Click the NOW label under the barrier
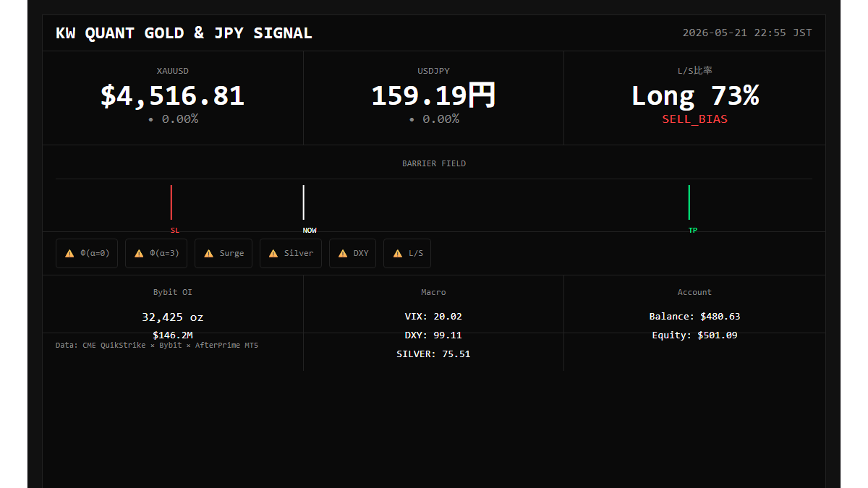Image resolution: width=868 pixels, height=488 pixels. 310,231
